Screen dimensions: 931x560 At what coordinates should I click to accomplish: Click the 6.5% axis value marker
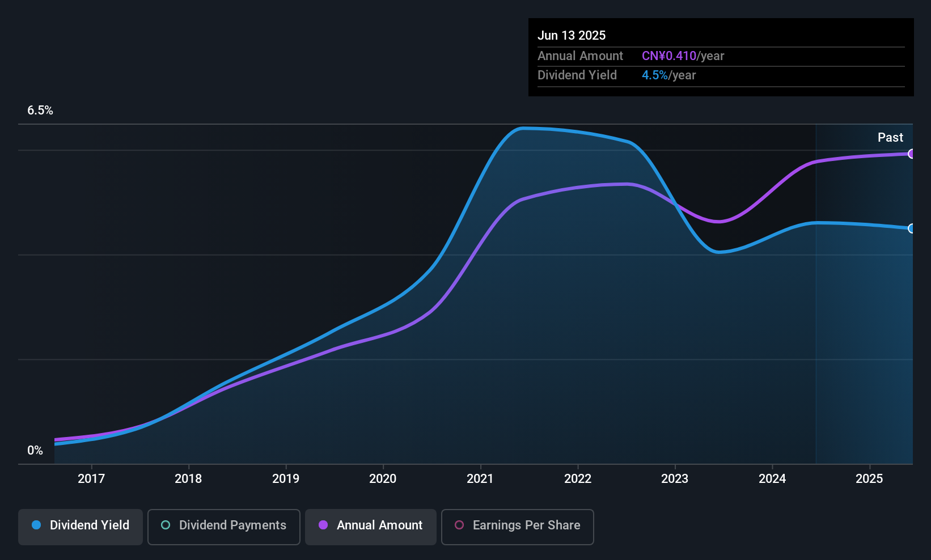tap(40, 111)
